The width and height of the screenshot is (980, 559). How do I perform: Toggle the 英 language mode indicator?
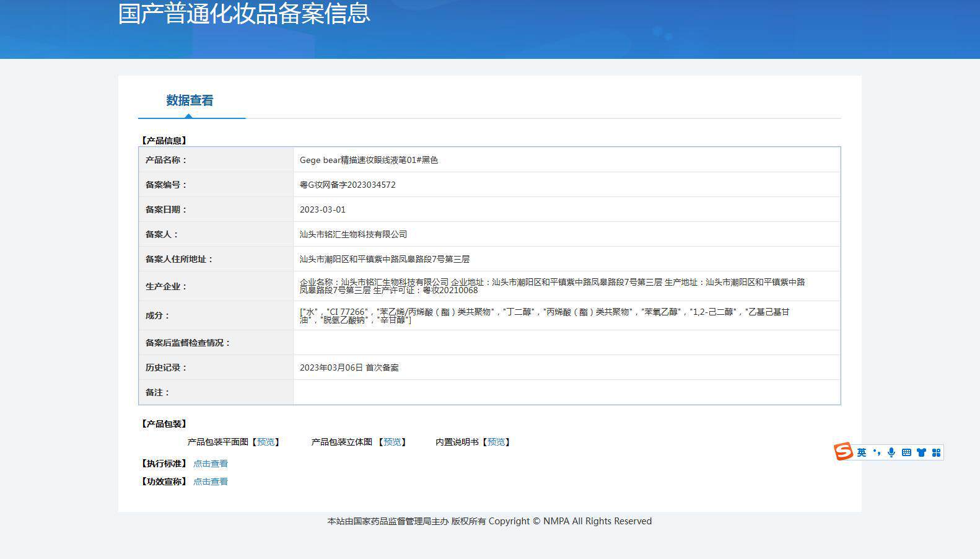[862, 452]
